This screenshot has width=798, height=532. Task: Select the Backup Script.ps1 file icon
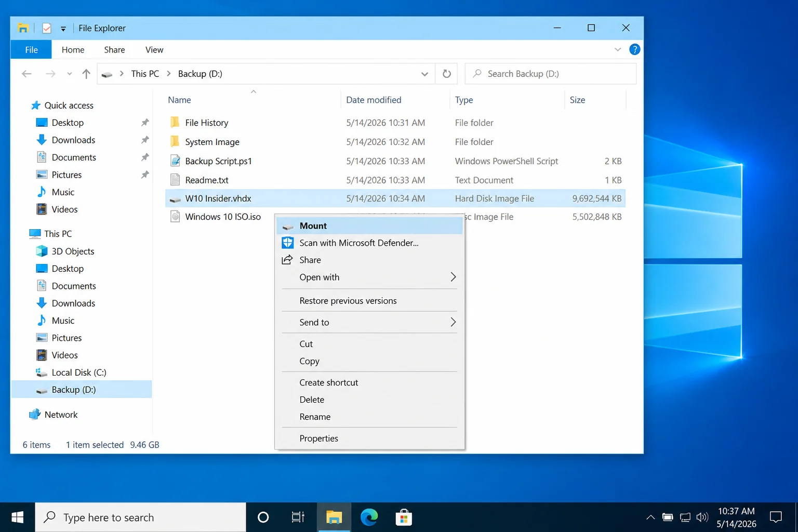point(175,161)
